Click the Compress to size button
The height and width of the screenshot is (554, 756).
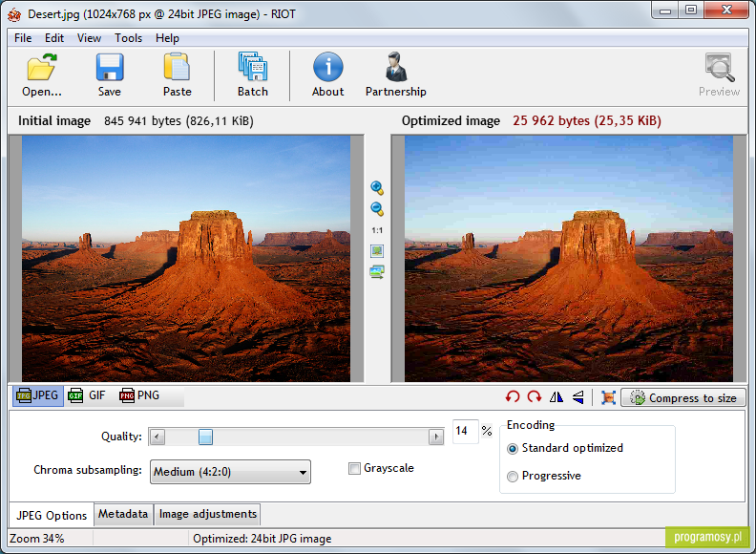[x=683, y=397]
